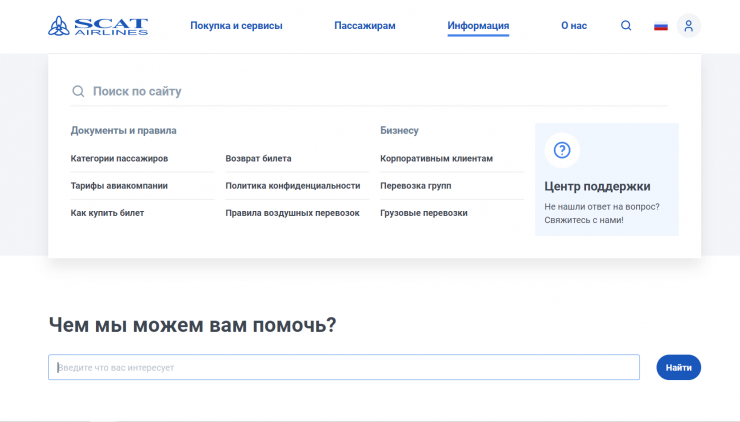Open Политика конфиденциальности link
This screenshot has height=422, width=740.
292,185
